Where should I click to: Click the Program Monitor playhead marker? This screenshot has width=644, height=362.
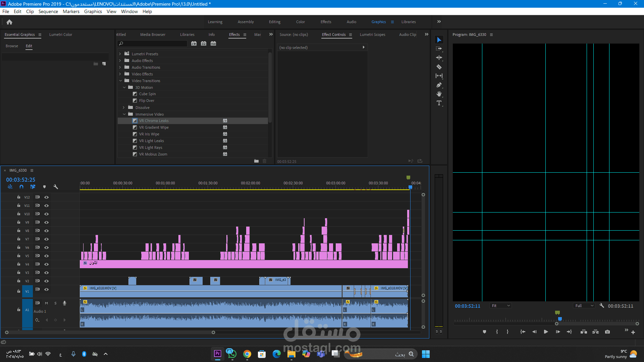pos(560,319)
